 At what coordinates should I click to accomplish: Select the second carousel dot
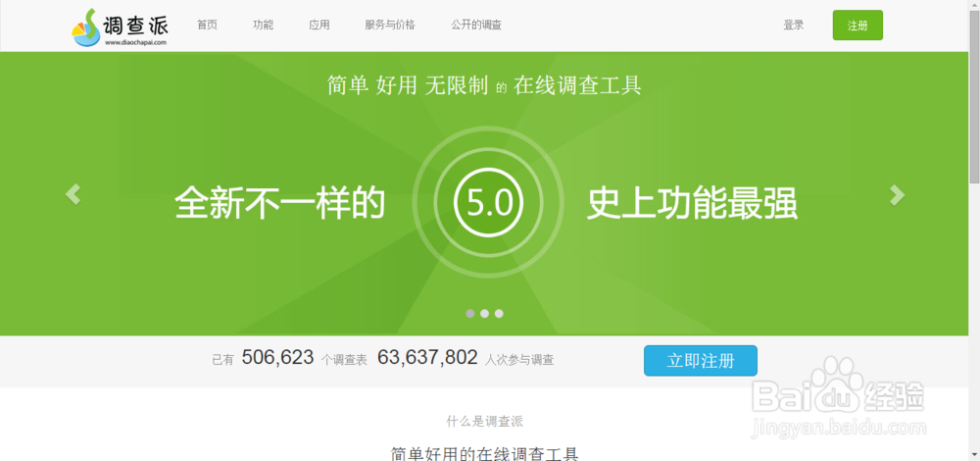coord(484,313)
